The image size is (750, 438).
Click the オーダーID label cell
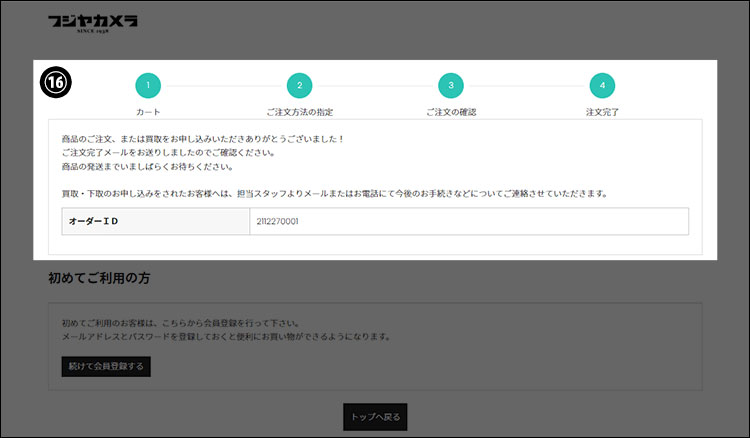tap(155, 221)
